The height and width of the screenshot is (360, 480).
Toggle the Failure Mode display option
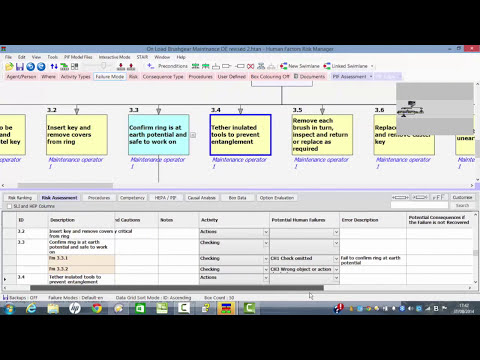[110, 77]
